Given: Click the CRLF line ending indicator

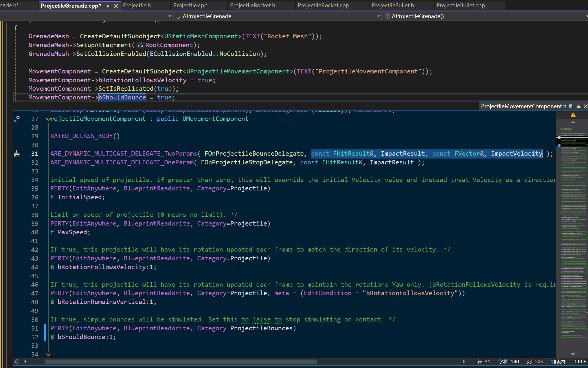Looking at the screenshot, I should pos(580,362).
